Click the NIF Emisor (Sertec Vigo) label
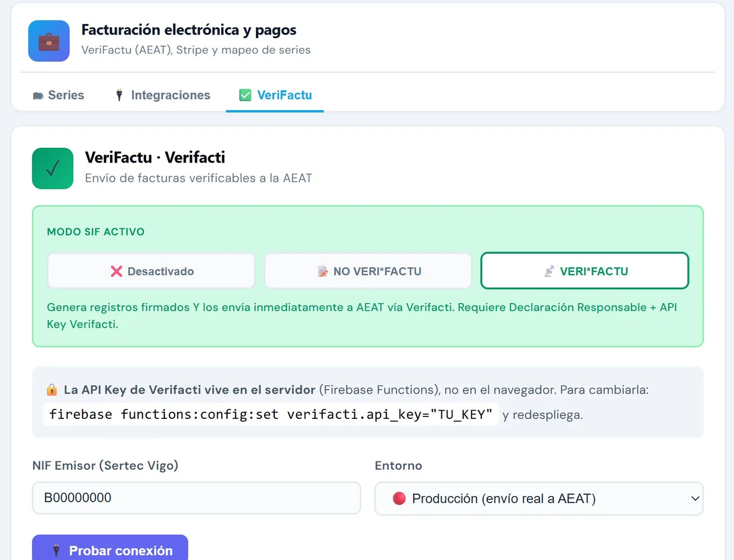This screenshot has width=734, height=560. (105, 466)
